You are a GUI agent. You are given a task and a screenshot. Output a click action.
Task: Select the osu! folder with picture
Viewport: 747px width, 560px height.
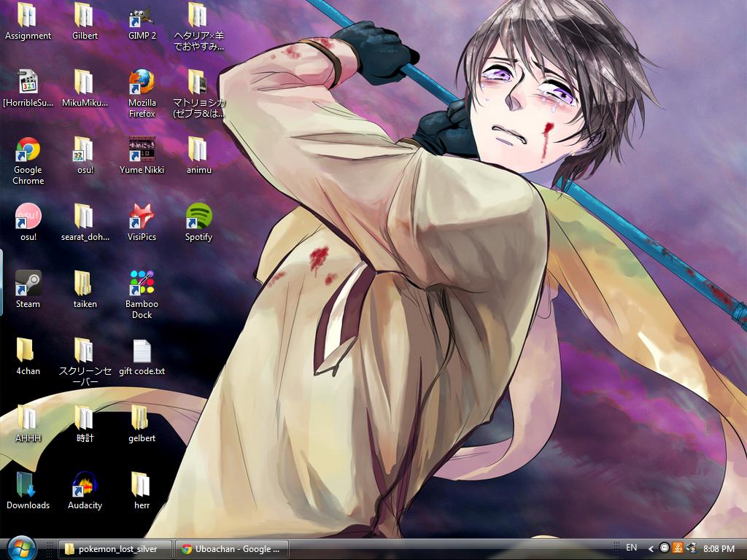tap(85, 155)
